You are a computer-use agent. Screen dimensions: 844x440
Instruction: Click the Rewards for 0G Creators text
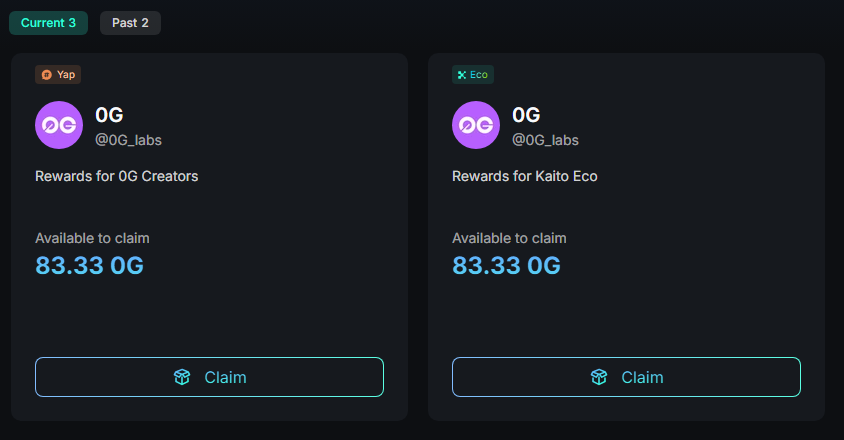(117, 176)
